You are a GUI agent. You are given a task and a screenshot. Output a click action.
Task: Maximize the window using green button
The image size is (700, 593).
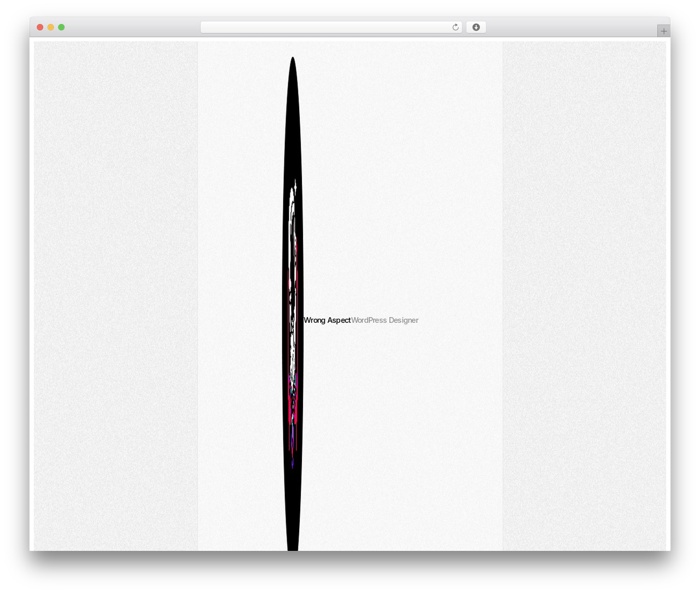coord(61,27)
